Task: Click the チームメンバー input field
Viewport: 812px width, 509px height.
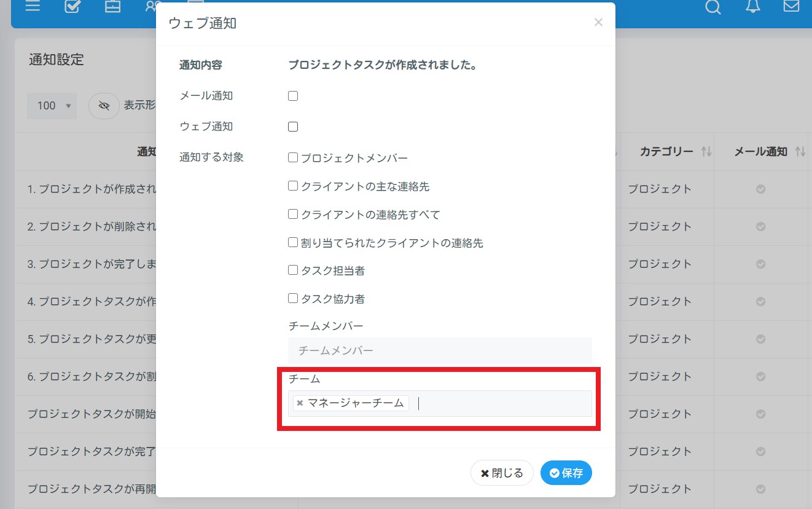Action: pyautogui.click(x=440, y=350)
